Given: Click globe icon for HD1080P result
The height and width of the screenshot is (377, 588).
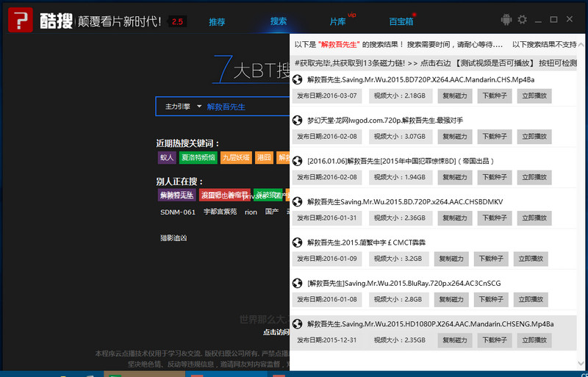Looking at the screenshot, I should coord(298,324).
